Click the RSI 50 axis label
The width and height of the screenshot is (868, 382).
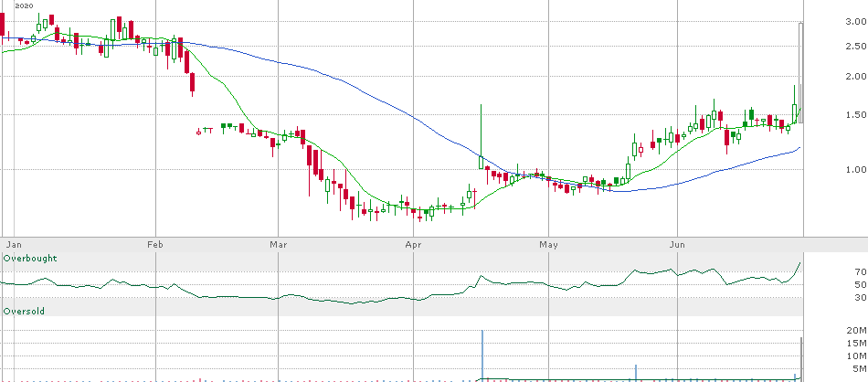click(x=860, y=284)
